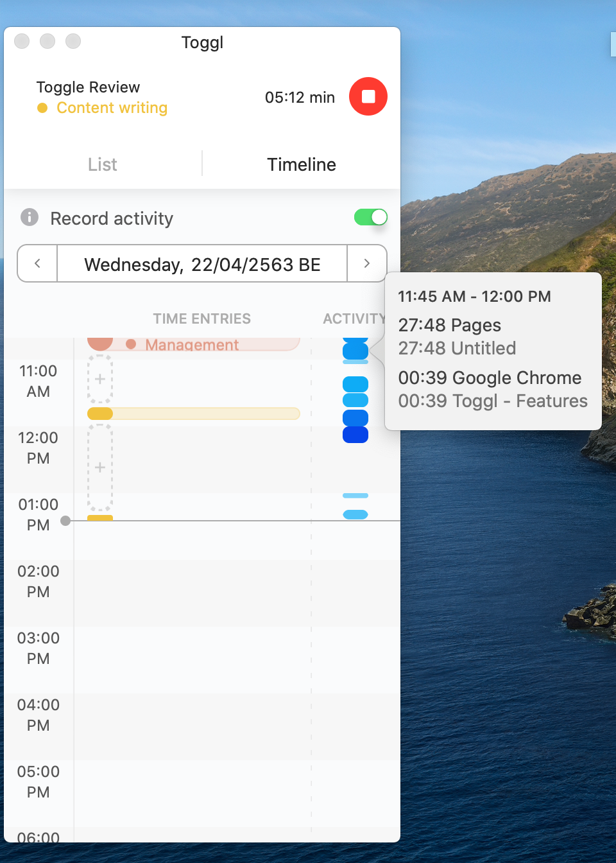Screen dimensions: 616x863
Task: Click the 11:45 AM - 12:00 PM tooltip header
Action: (474, 296)
